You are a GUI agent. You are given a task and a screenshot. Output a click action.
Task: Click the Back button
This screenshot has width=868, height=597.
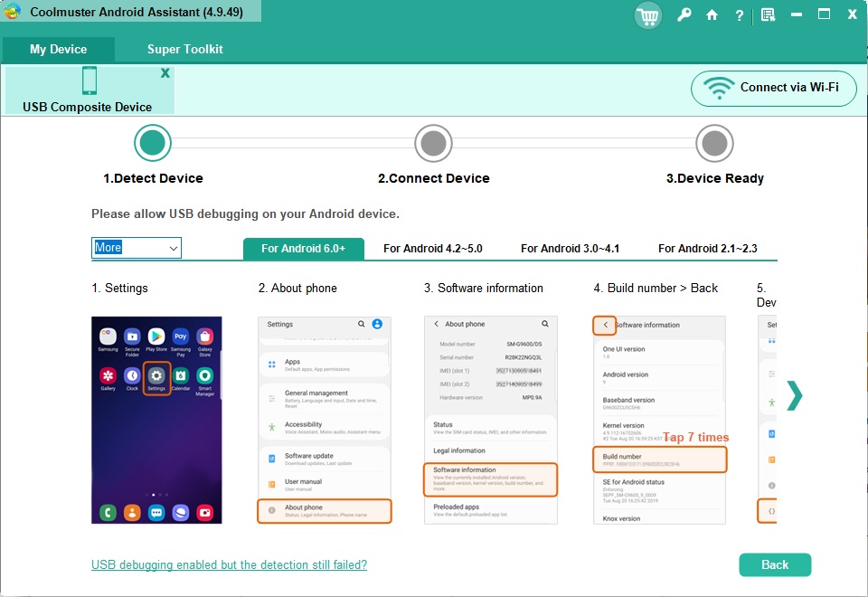pos(775,564)
